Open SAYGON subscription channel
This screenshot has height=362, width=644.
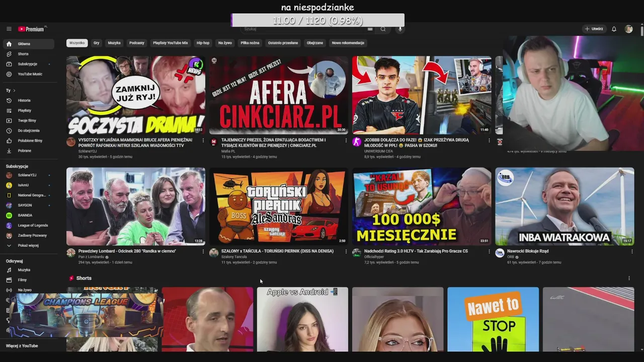(x=29, y=205)
